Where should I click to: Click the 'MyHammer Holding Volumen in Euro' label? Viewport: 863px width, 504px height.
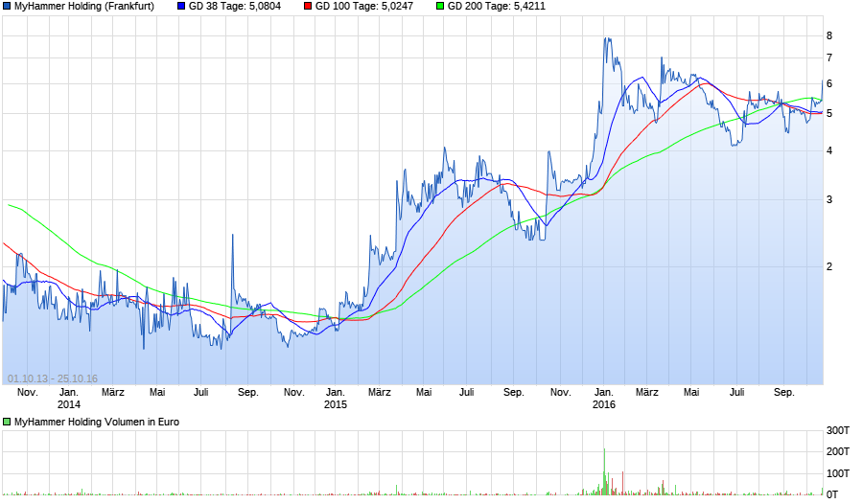(x=97, y=422)
